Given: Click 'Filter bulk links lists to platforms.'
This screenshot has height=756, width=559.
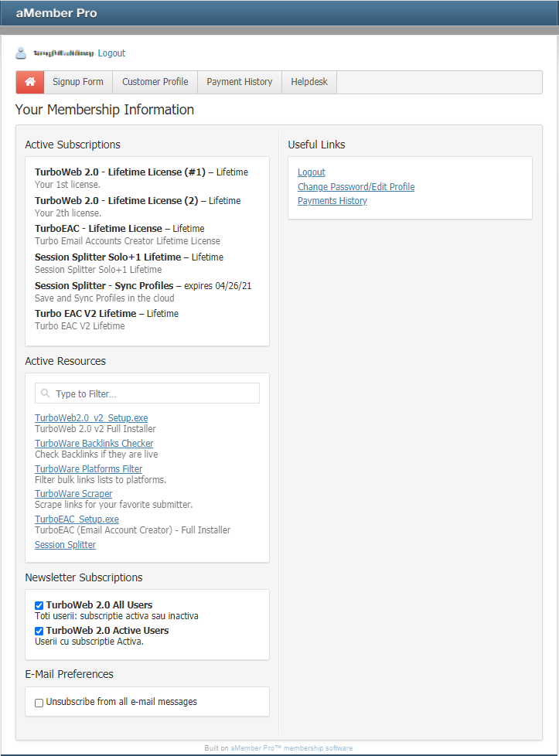Looking at the screenshot, I should 101,480.
